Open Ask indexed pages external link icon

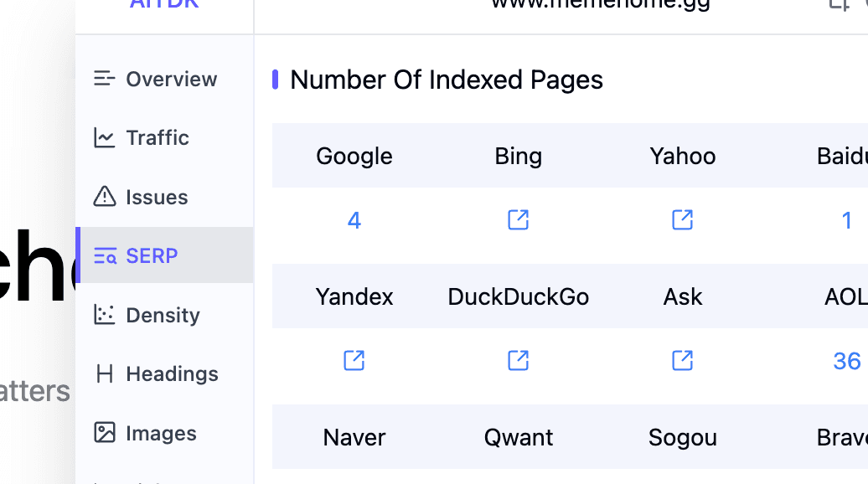click(683, 361)
